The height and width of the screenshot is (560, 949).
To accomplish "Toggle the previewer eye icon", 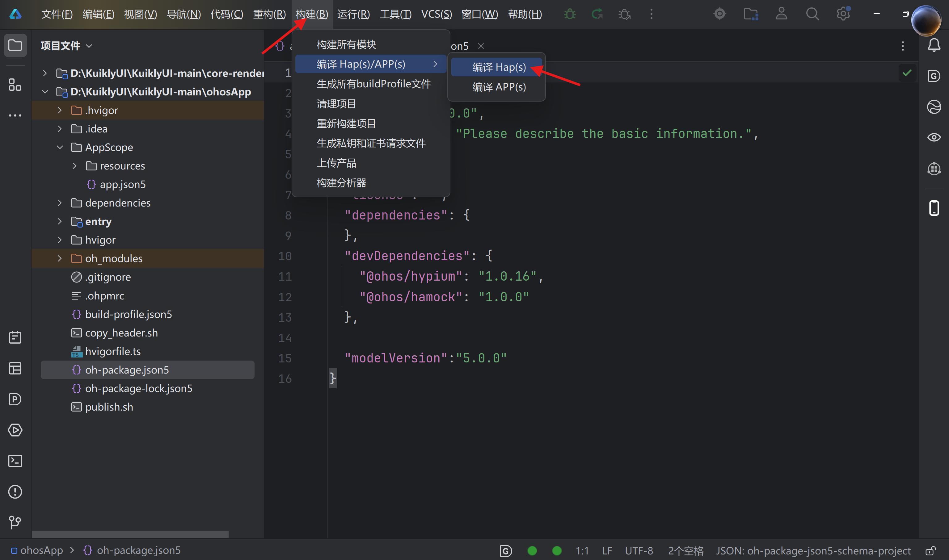I will click(934, 137).
